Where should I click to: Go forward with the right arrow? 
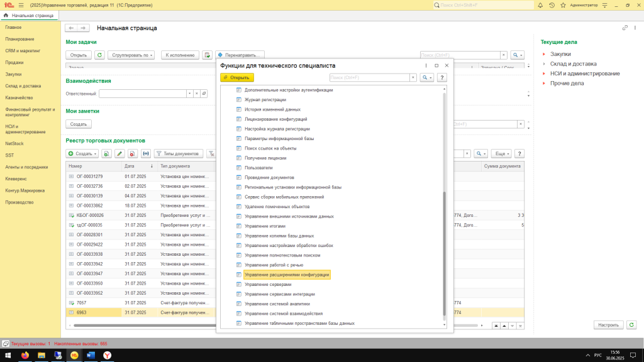click(83, 28)
